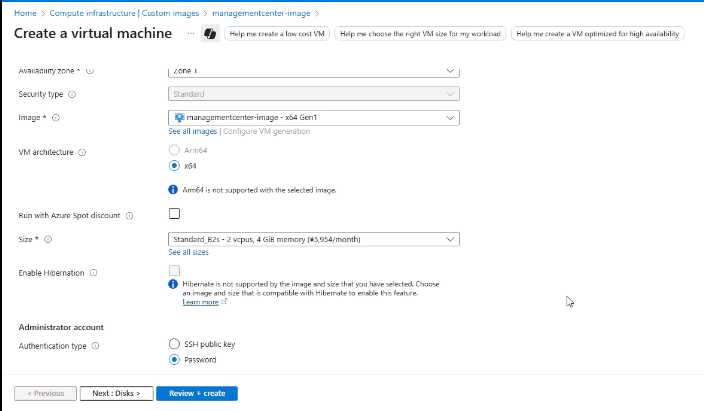Enable Run with Azure Spot discount checkbox
This screenshot has width=704, height=411.
(x=174, y=213)
